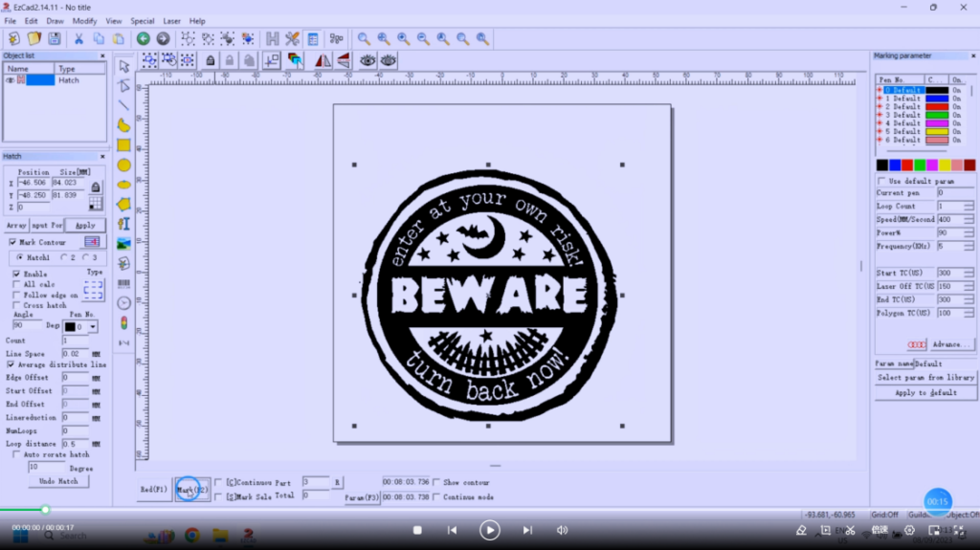Check the Use default param box

tap(881, 181)
